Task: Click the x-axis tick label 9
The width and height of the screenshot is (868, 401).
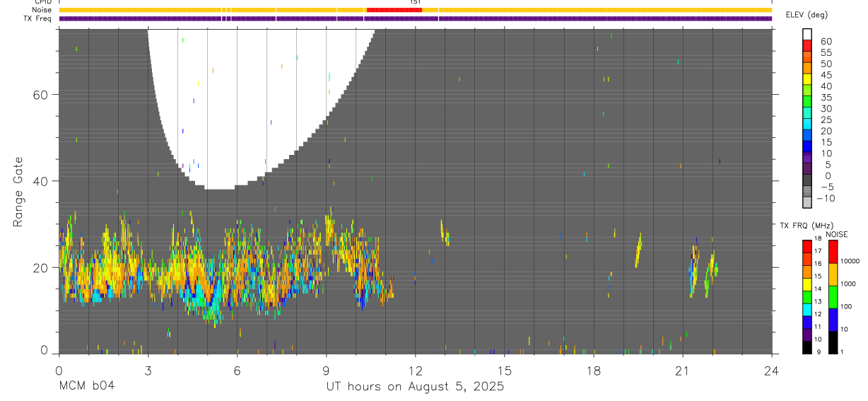Action: click(x=326, y=370)
